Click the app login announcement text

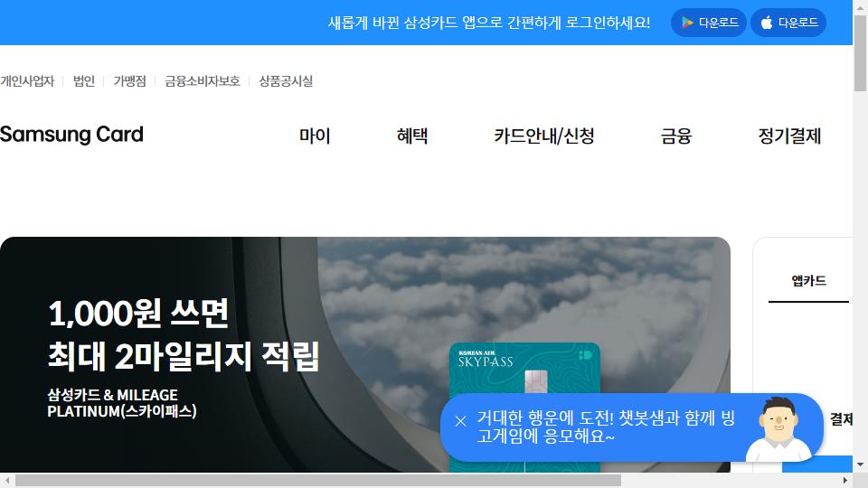(x=489, y=23)
